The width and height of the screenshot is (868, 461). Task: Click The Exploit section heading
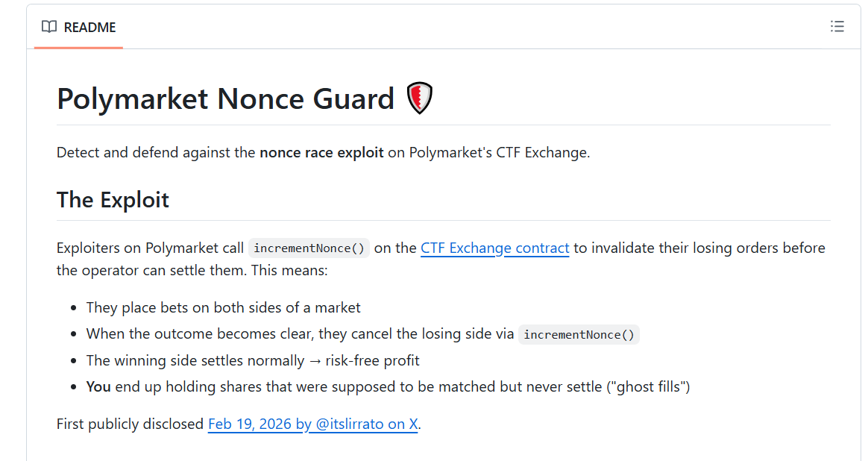tap(113, 200)
